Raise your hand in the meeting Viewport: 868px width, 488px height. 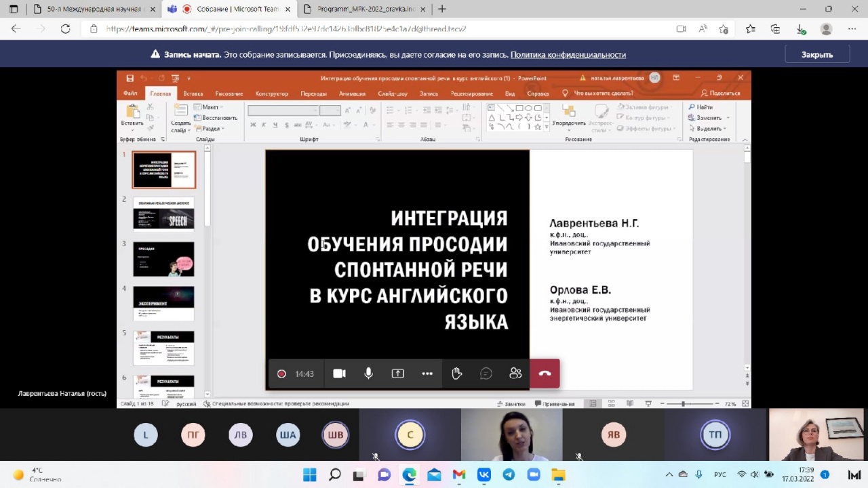(457, 373)
